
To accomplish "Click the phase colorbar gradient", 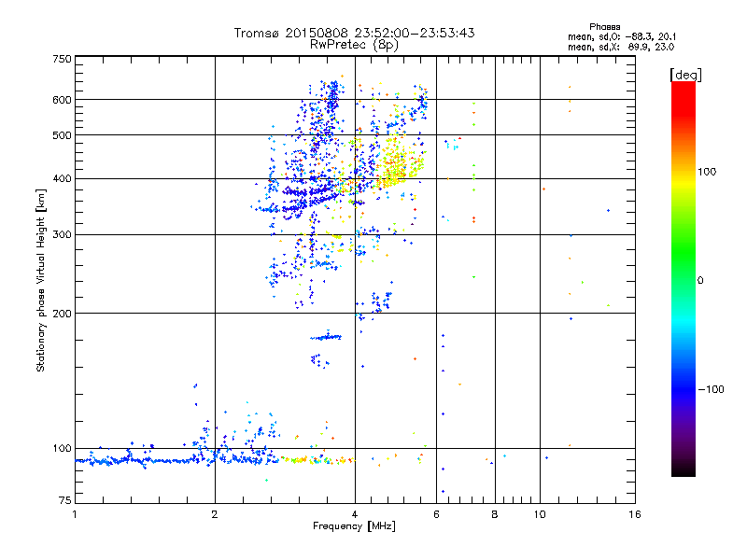I will [x=684, y=278].
